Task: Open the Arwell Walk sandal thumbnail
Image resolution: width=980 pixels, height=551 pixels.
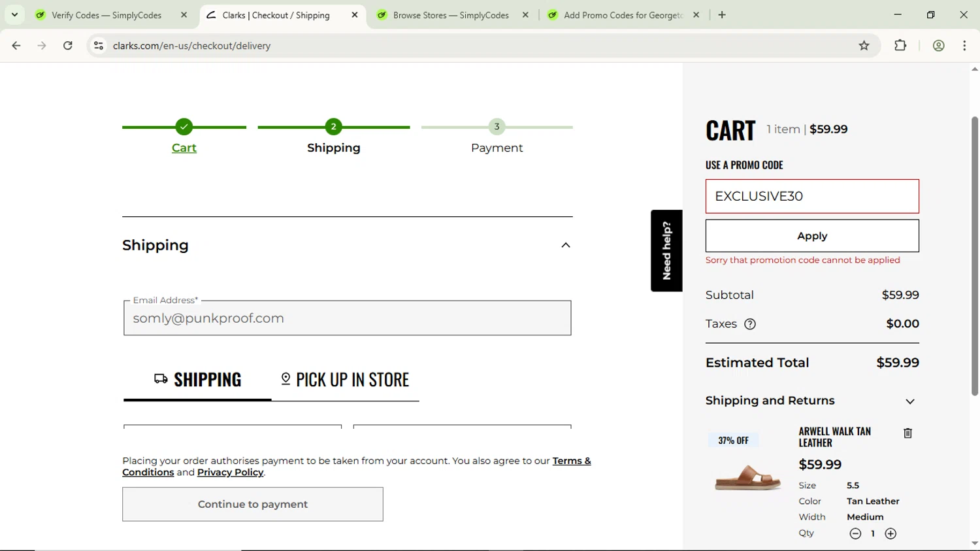Action: pyautogui.click(x=748, y=477)
